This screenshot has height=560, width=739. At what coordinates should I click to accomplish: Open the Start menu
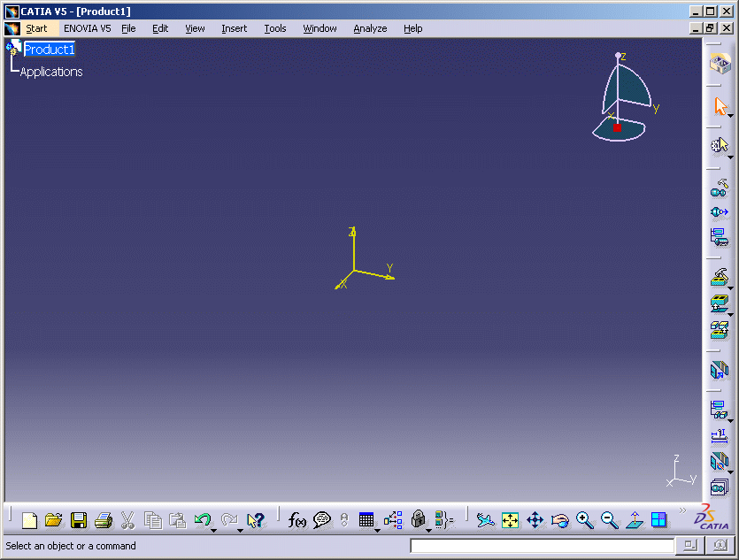[36, 28]
